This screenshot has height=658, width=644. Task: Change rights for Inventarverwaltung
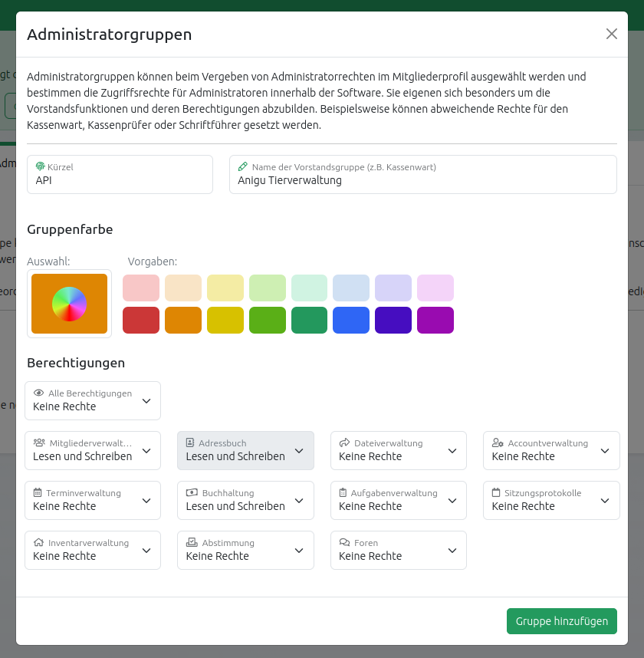(x=145, y=550)
